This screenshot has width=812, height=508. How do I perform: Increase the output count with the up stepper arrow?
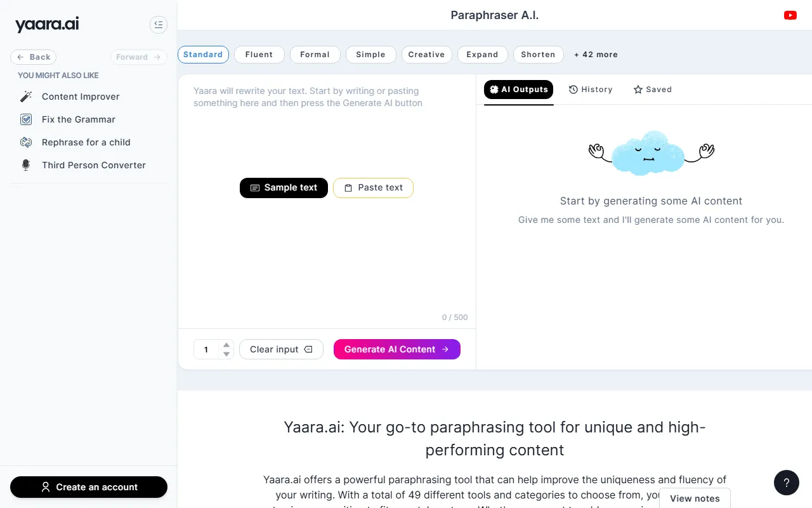(x=226, y=345)
